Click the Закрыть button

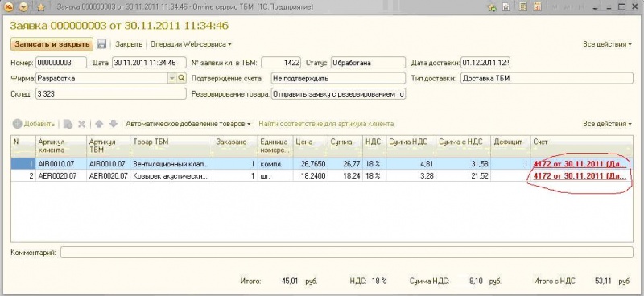(129, 44)
